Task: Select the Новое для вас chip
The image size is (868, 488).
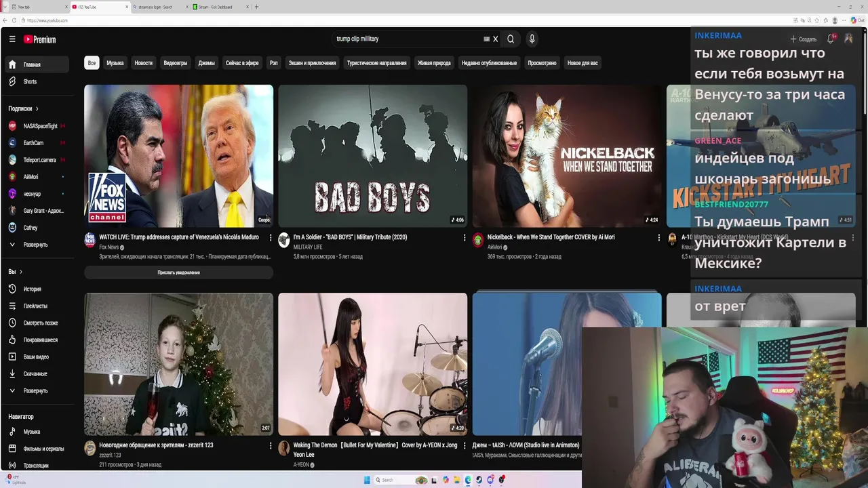Action: (x=583, y=63)
